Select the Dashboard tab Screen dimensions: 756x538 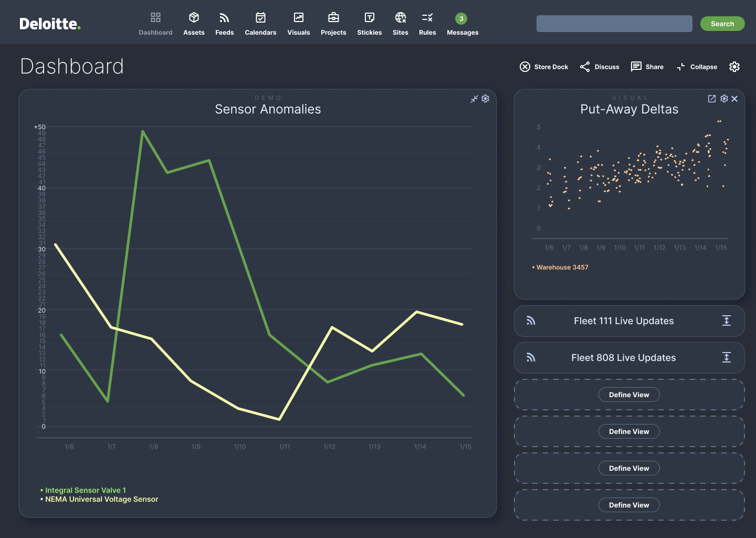pos(155,23)
